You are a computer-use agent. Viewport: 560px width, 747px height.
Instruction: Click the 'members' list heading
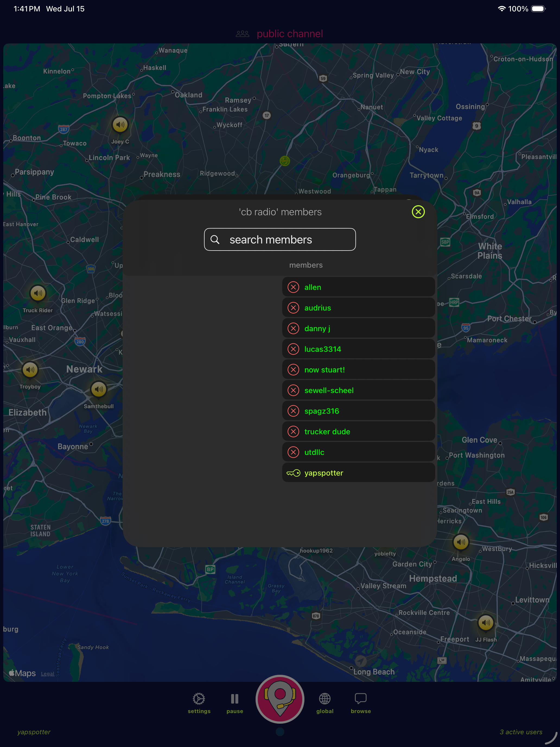(x=306, y=265)
